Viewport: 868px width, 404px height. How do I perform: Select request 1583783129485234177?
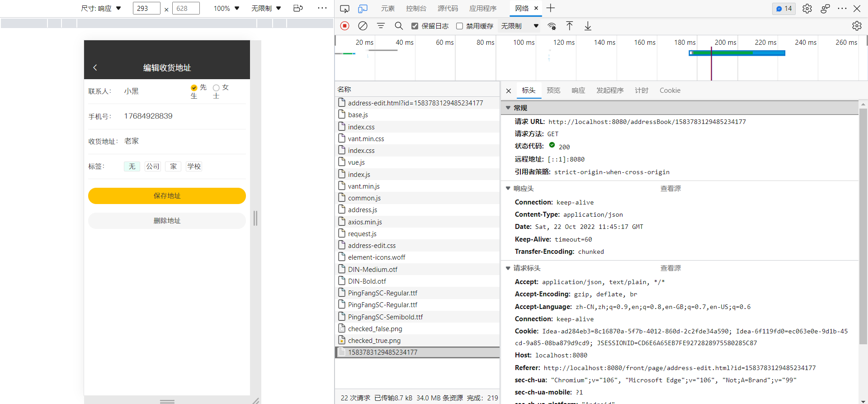417,352
